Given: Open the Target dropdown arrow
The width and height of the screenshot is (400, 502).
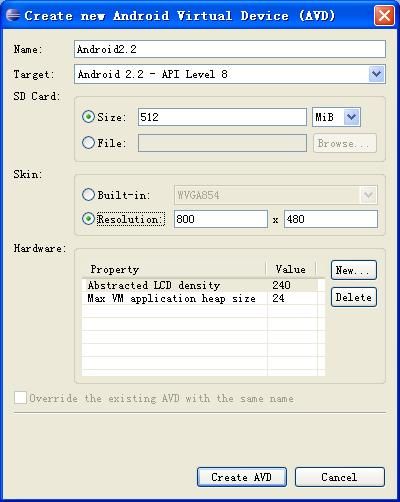Looking at the screenshot, I should click(x=377, y=74).
